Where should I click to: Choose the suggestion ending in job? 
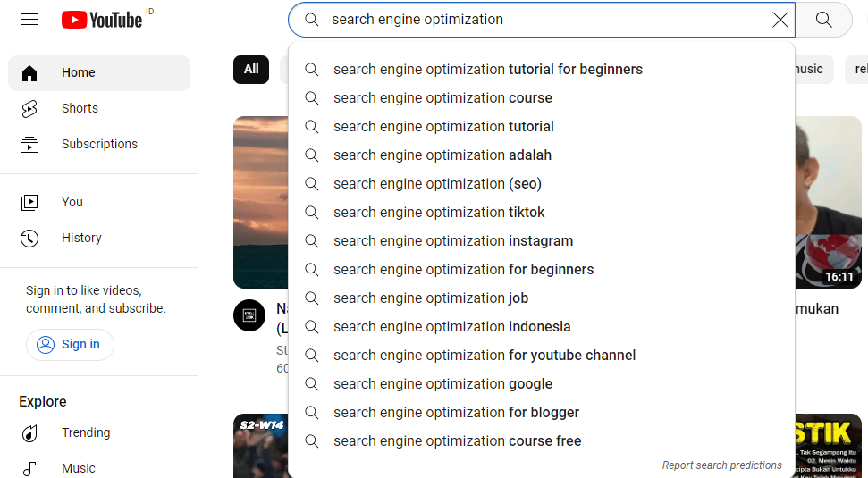[x=542, y=298]
